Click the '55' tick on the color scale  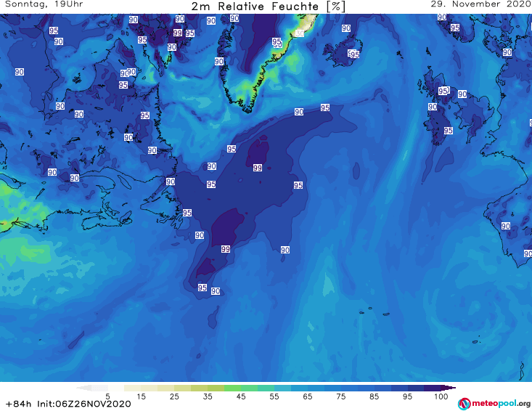point(274,396)
